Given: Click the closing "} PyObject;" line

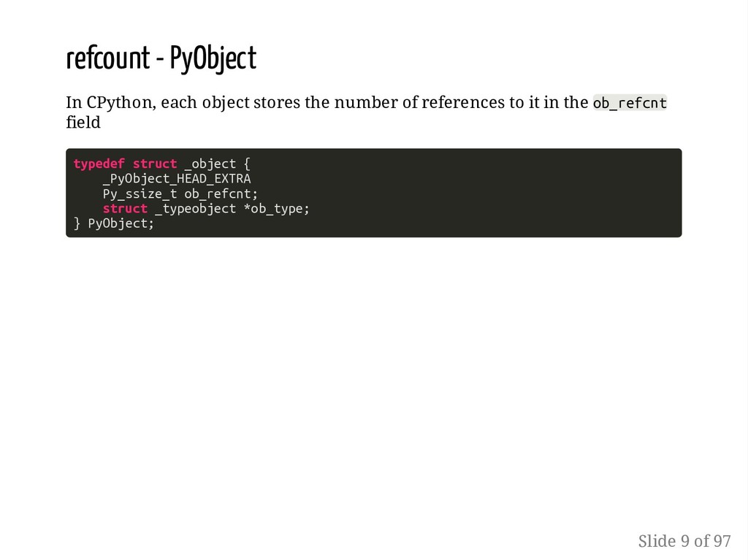Looking at the screenshot, I should pos(114,223).
